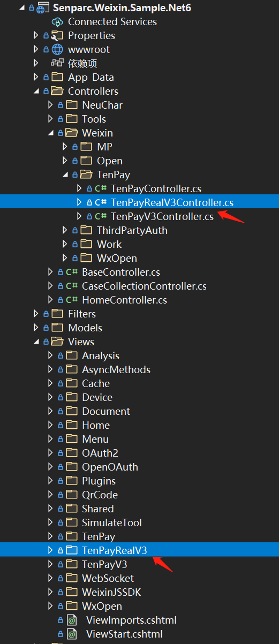The height and width of the screenshot is (644, 279).
Task: Click the 依赖项 dependencies icon
Action: coord(57,64)
